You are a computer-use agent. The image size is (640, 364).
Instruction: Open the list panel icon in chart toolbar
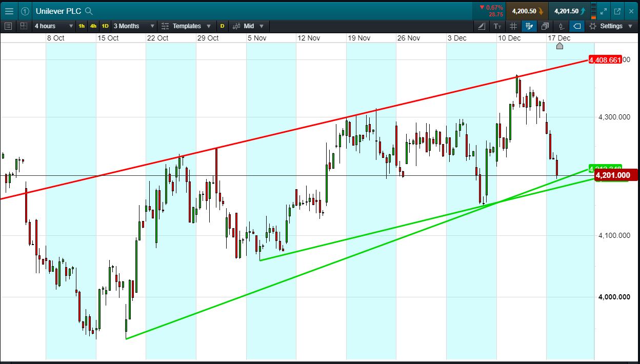pyautogui.click(x=8, y=26)
